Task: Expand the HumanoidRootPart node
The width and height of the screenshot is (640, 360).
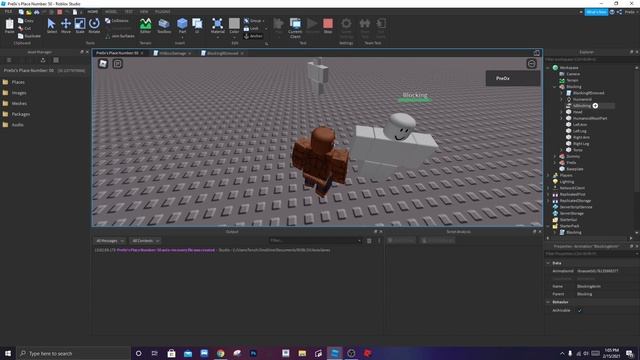Action: point(561,118)
